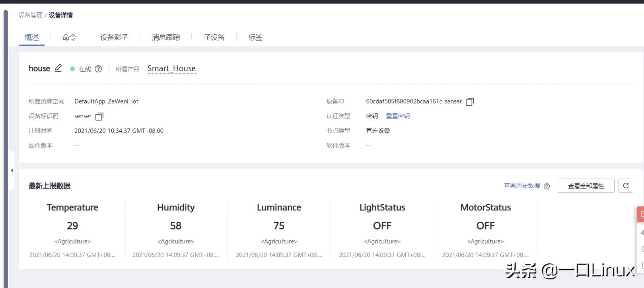644x288 pixels.
Task: Click the 密钥 authentication type text
Action: coord(372,116)
